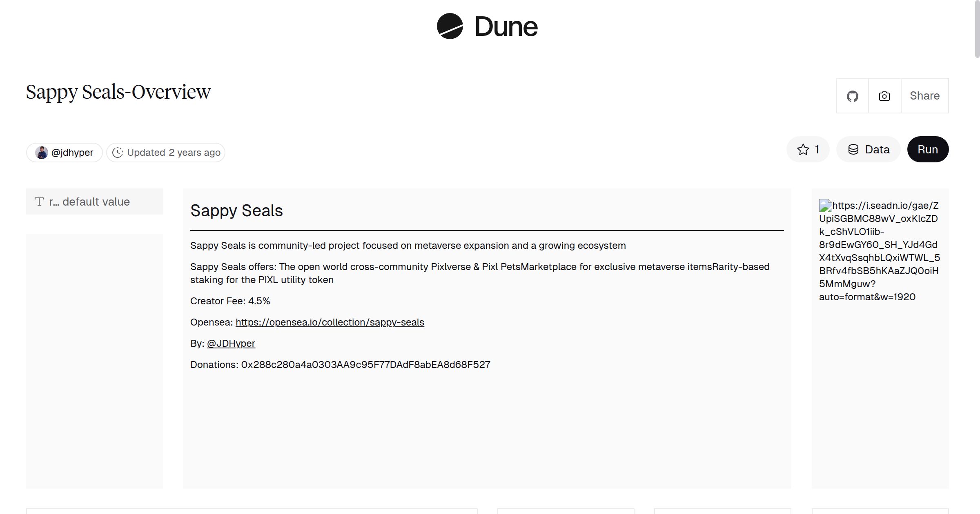Star this dashboard with the star icon
The height and width of the screenshot is (514, 980).
tap(803, 150)
